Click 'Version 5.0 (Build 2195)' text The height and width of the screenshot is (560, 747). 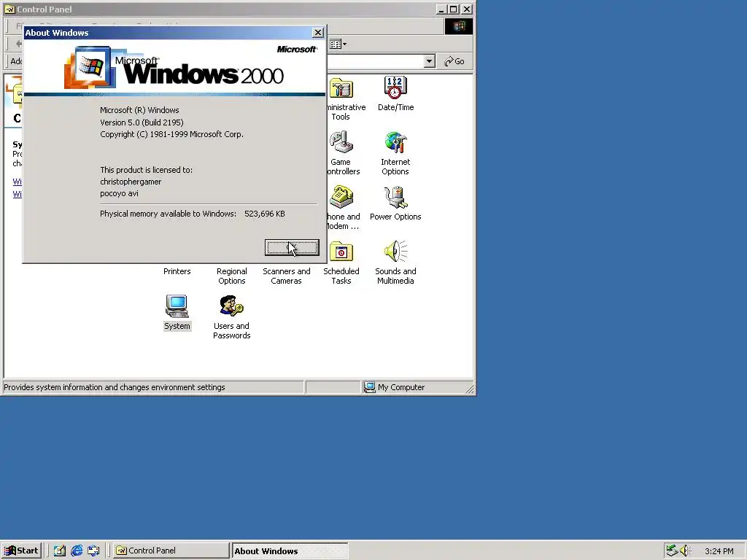click(x=142, y=122)
